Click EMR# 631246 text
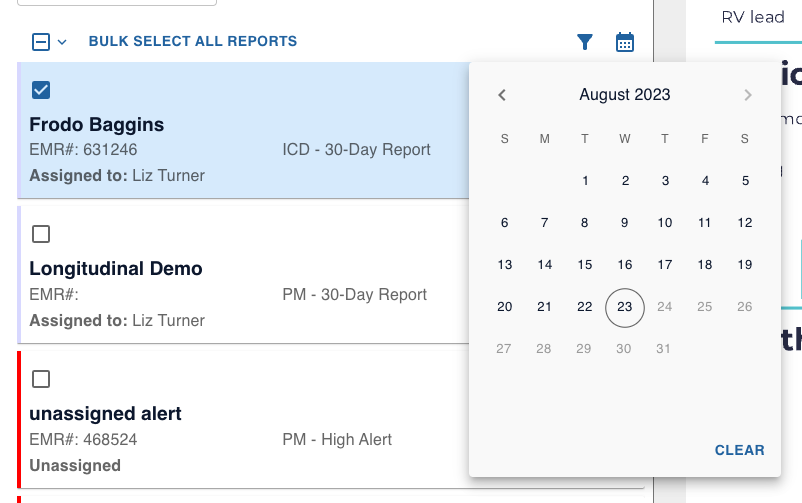 pos(83,149)
